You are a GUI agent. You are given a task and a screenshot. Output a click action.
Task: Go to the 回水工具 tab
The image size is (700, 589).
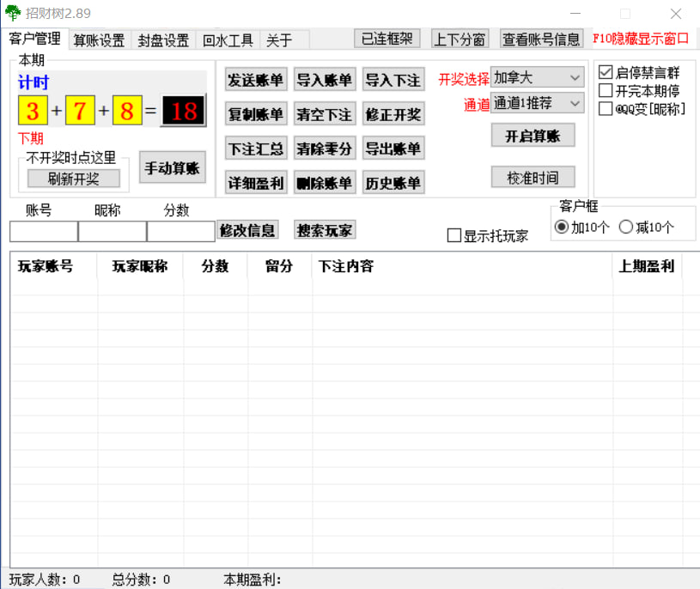point(228,40)
